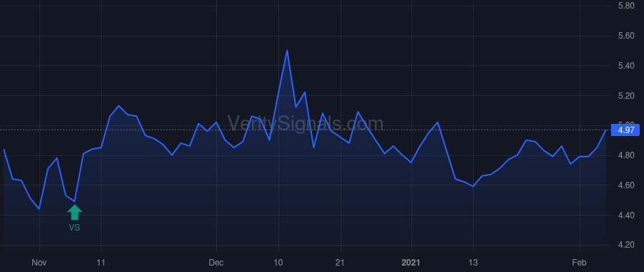This screenshot has height=272, width=644.
Task: Click the 4.80 price axis label
Action: pyautogui.click(x=627, y=155)
